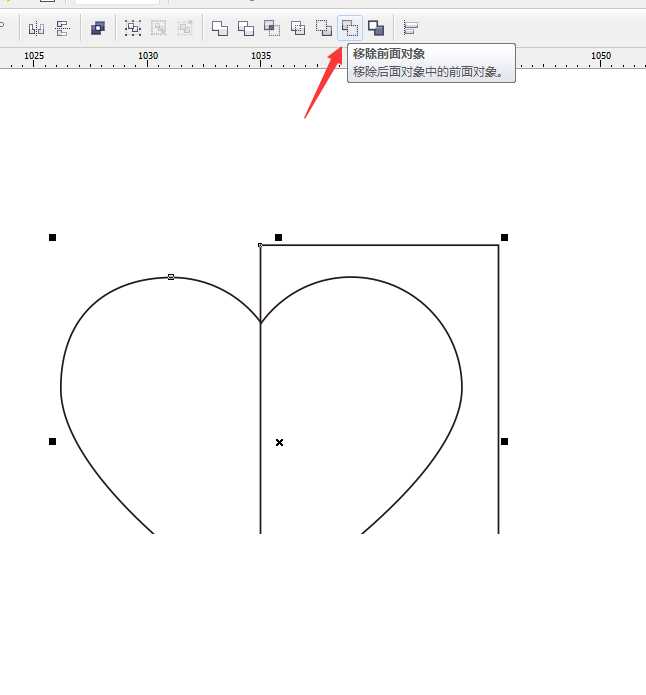This screenshot has height=695, width=646.
Task: Click the highlighted Back Minus Front icon
Action: coord(350,28)
